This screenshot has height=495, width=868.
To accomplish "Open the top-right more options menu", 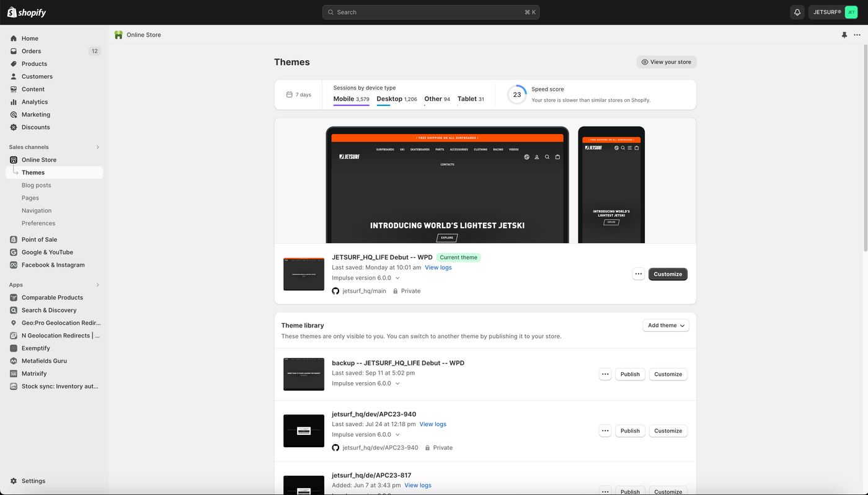I will (857, 35).
